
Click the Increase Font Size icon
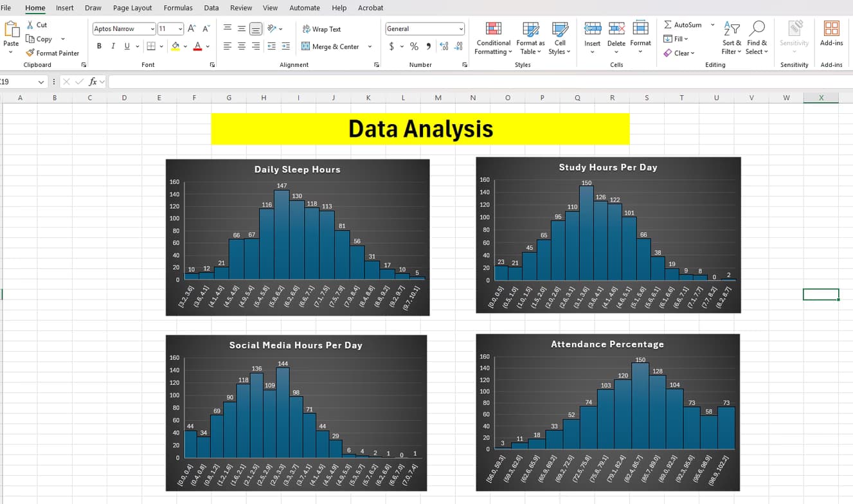tap(192, 29)
